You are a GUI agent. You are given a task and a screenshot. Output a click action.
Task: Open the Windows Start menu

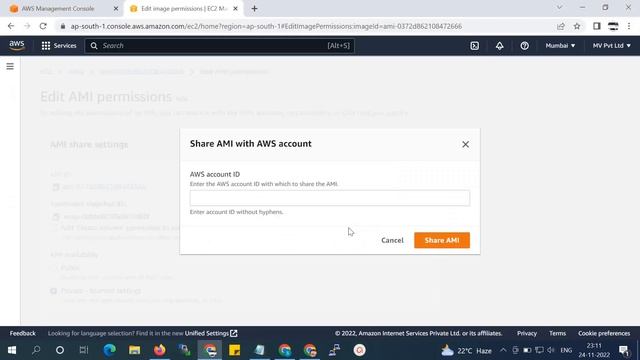tap(11, 350)
